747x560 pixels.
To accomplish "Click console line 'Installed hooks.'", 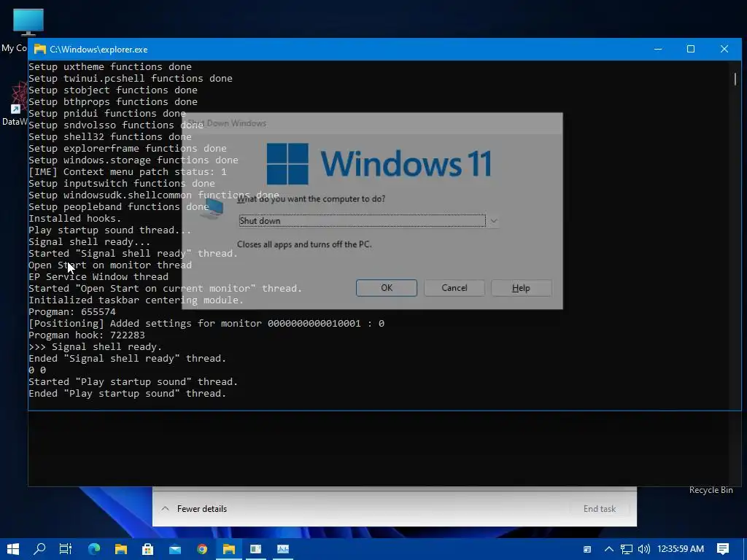I will point(75,219).
